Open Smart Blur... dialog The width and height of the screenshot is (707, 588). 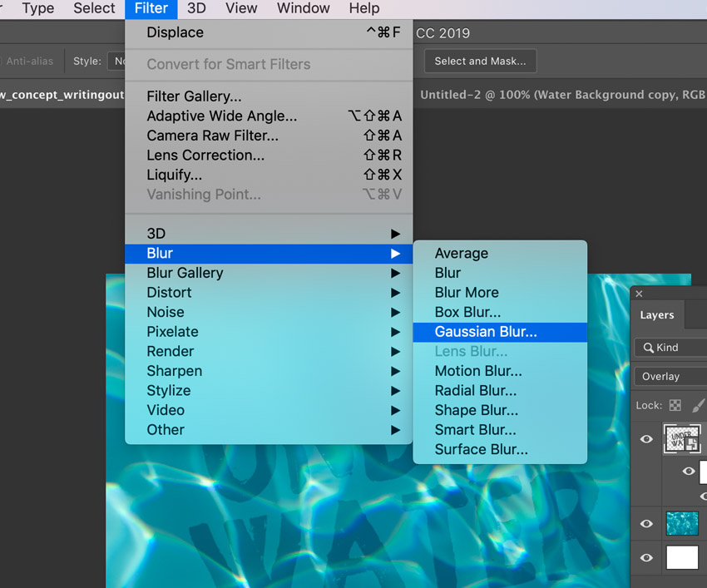point(500,430)
